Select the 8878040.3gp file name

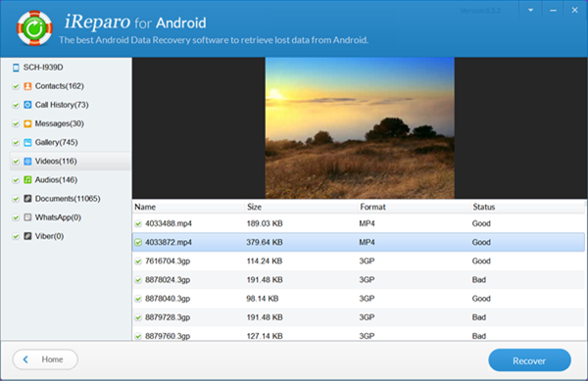168,299
